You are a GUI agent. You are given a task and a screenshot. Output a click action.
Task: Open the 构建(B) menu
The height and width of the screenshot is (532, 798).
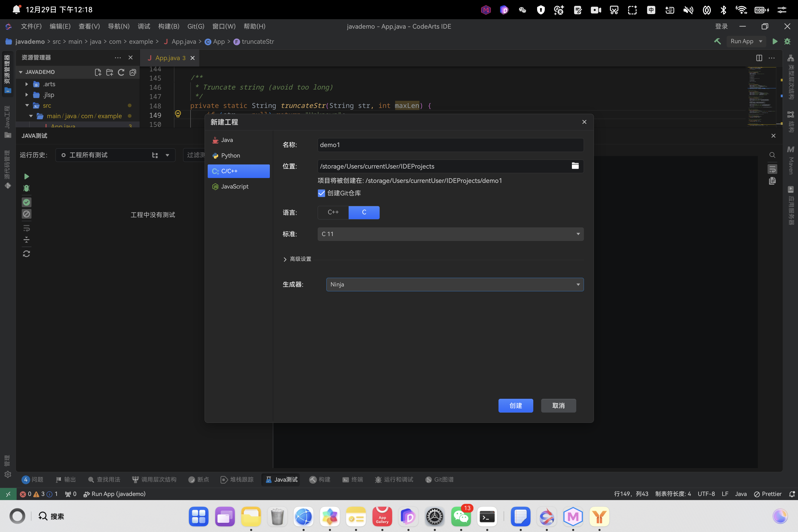point(169,26)
